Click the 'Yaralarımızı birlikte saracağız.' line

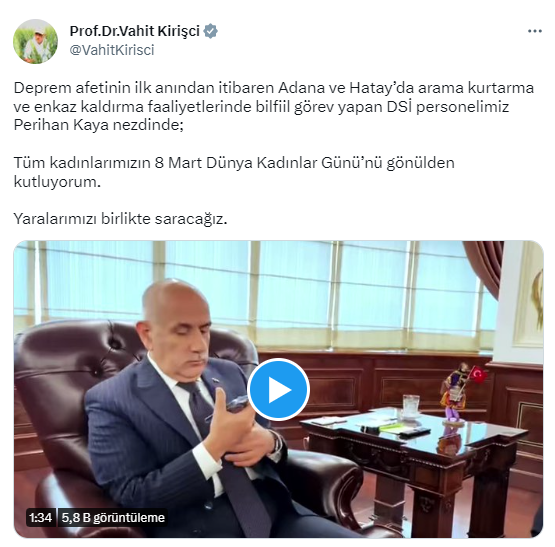pos(120,219)
